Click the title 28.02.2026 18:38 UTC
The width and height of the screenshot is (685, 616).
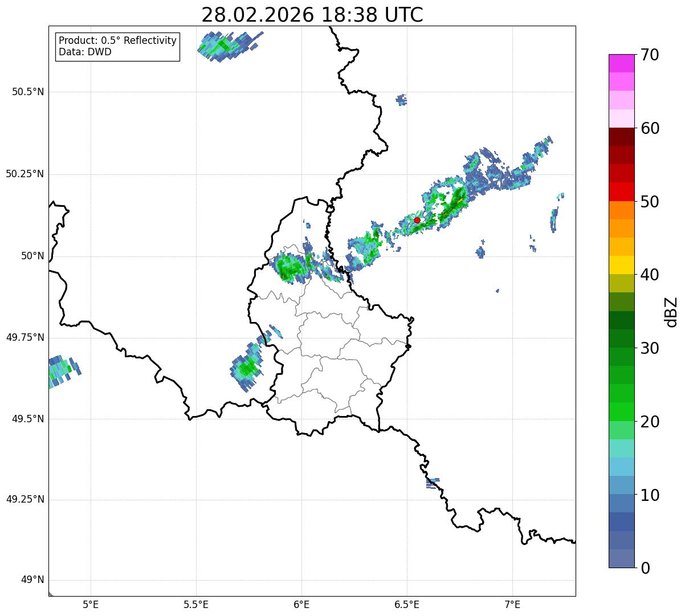point(312,15)
